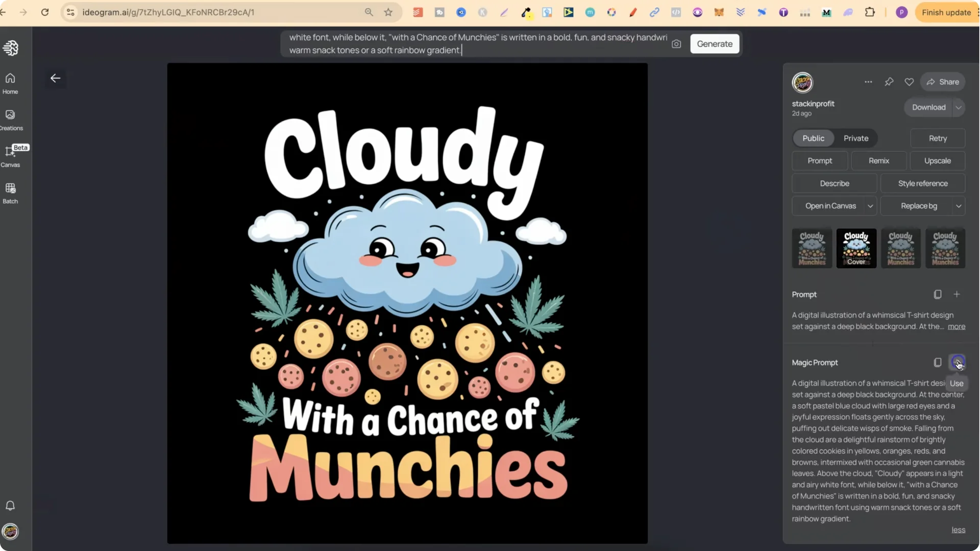Open more options via the three-dot icon

(x=868, y=82)
